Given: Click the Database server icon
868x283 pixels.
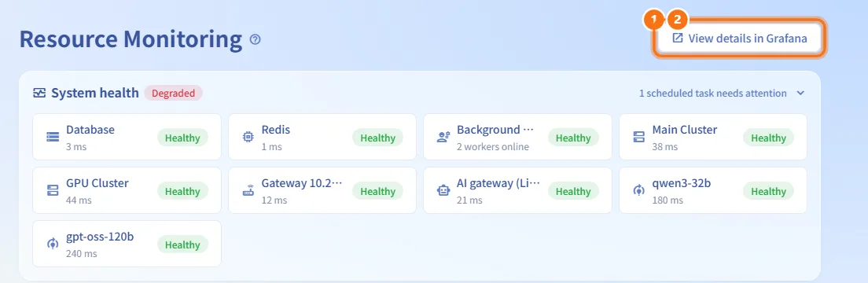Looking at the screenshot, I should (53, 137).
